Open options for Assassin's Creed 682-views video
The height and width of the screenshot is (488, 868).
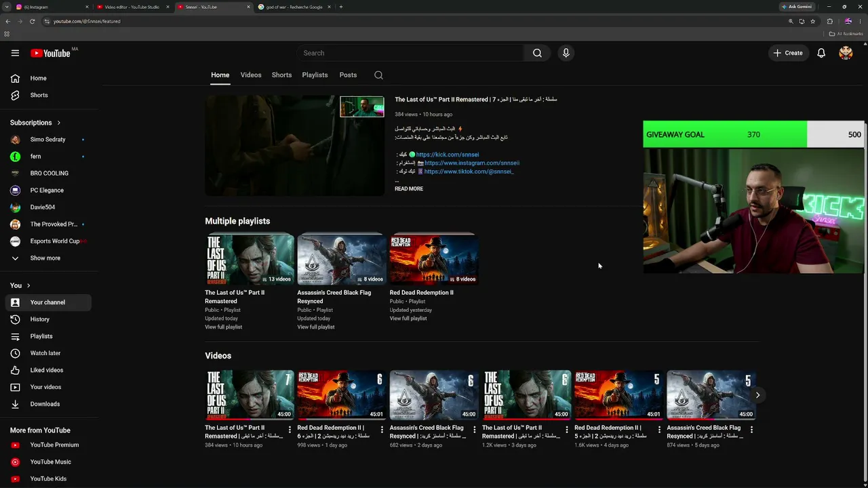[x=474, y=430]
